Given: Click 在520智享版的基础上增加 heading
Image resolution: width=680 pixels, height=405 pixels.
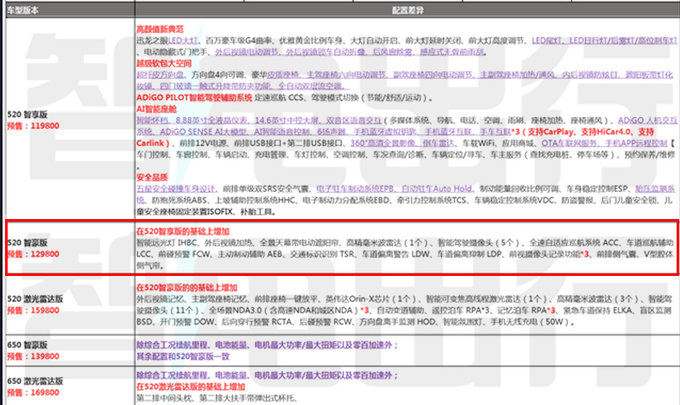Looking at the screenshot, I should click(183, 231).
